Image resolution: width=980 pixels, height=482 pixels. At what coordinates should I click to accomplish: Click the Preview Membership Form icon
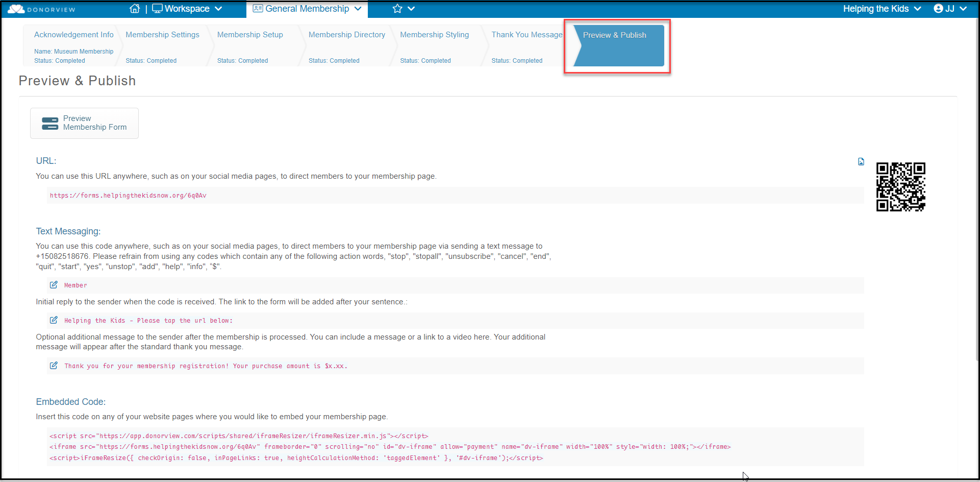point(50,123)
